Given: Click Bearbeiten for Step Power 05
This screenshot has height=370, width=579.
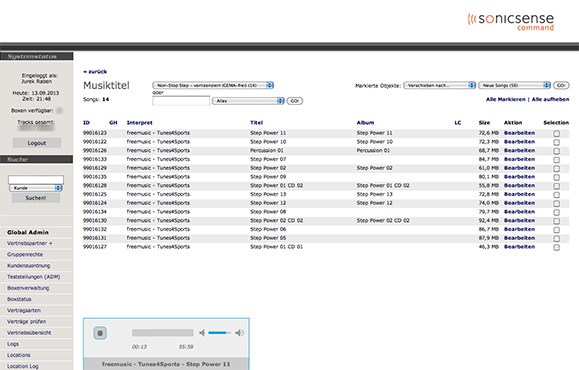Looking at the screenshot, I should (x=519, y=238).
